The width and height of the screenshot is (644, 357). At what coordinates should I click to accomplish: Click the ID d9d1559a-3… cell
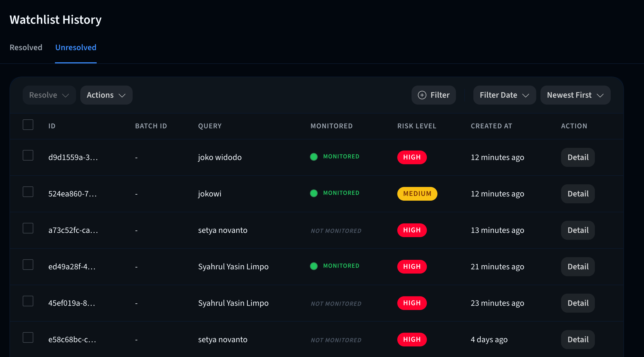[x=73, y=157]
